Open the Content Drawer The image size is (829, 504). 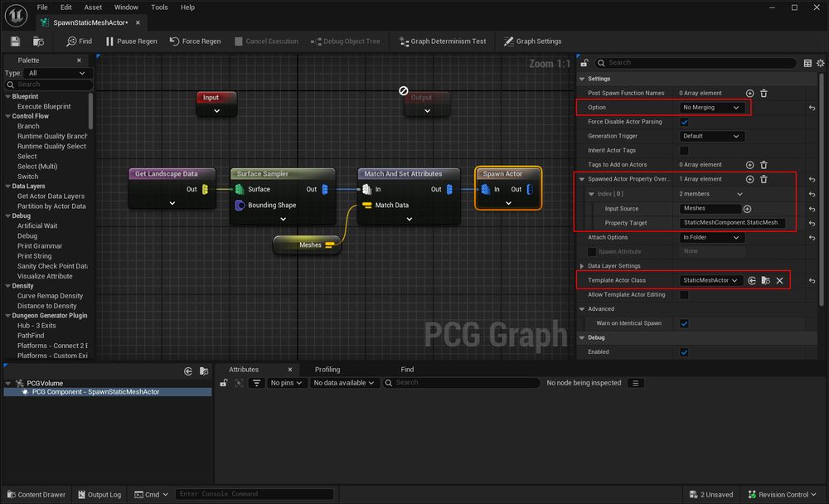click(36, 495)
